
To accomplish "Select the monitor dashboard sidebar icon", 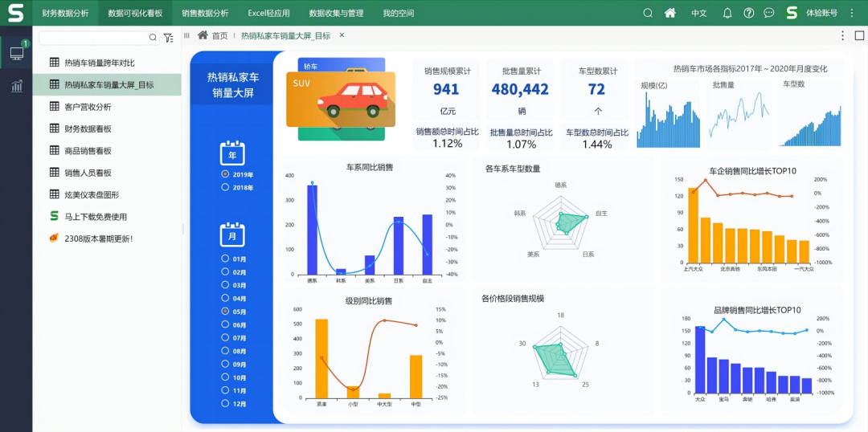I will pyautogui.click(x=17, y=54).
